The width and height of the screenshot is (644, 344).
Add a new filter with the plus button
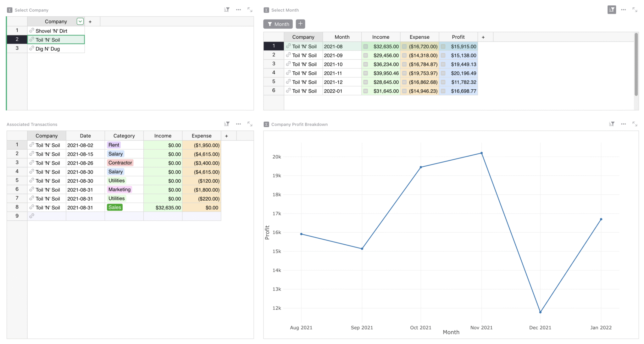coord(300,24)
